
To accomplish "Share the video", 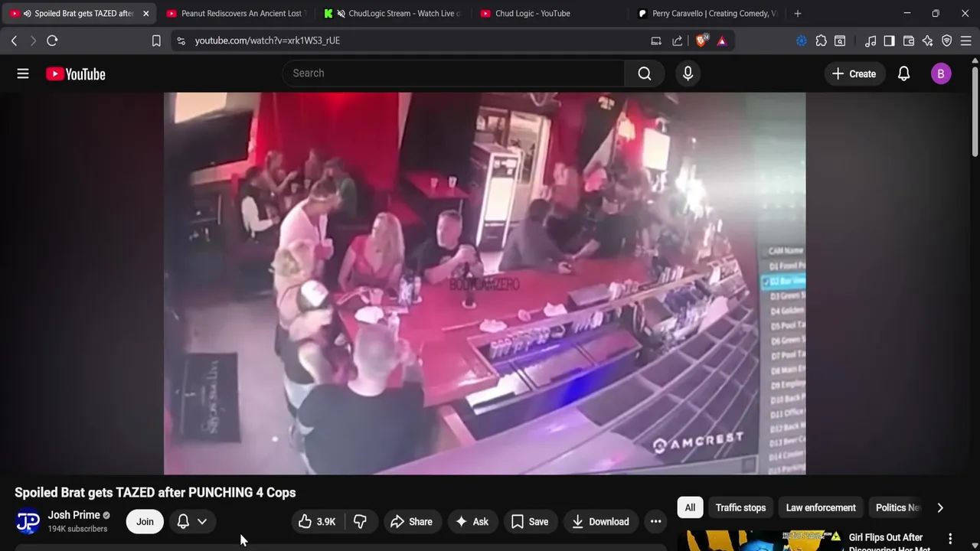I will point(411,522).
